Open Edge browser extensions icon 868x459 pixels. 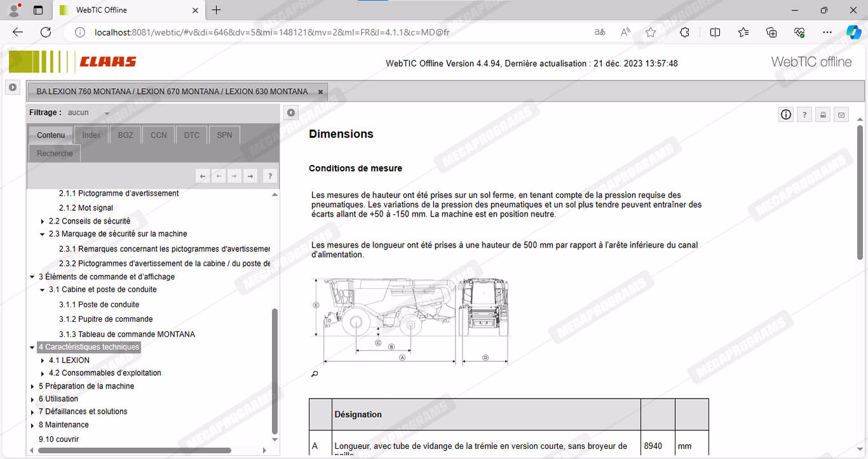click(684, 32)
